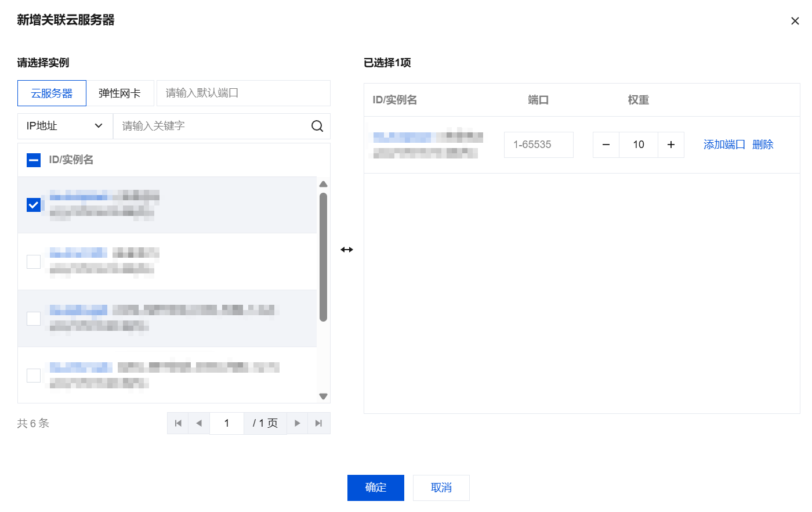Go to the previous page arrow

click(199, 423)
